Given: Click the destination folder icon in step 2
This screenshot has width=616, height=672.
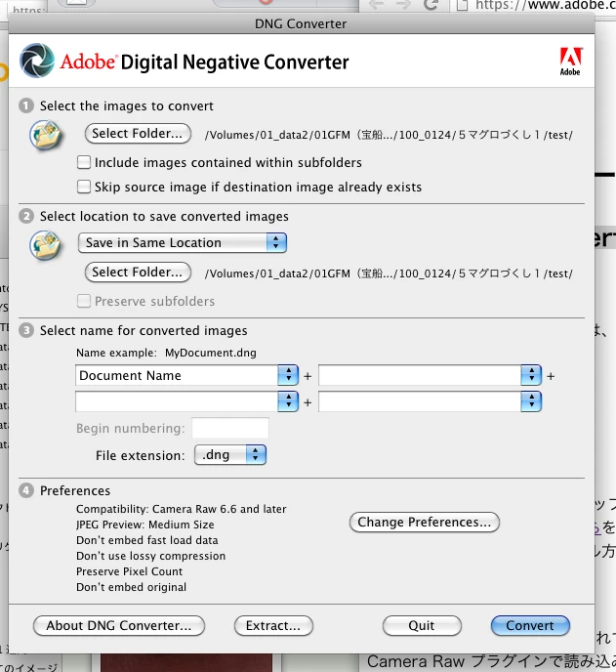Looking at the screenshot, I should point(46,245).
